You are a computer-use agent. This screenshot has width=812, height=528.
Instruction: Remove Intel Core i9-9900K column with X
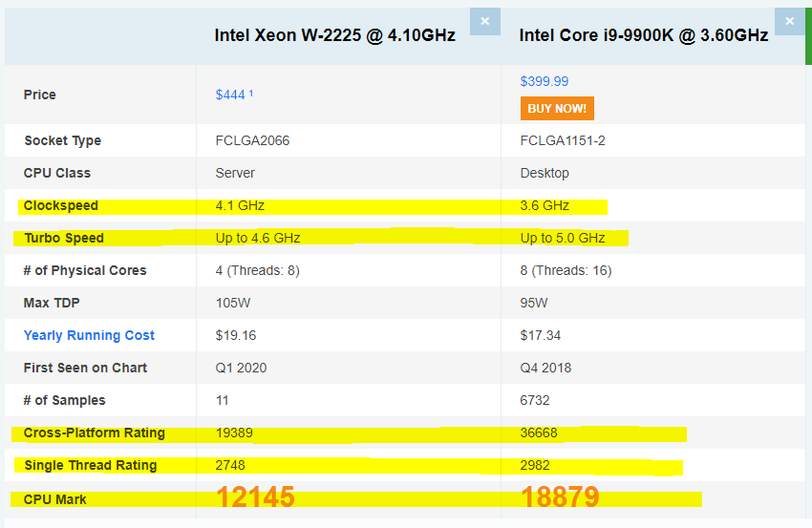point(789,21)
